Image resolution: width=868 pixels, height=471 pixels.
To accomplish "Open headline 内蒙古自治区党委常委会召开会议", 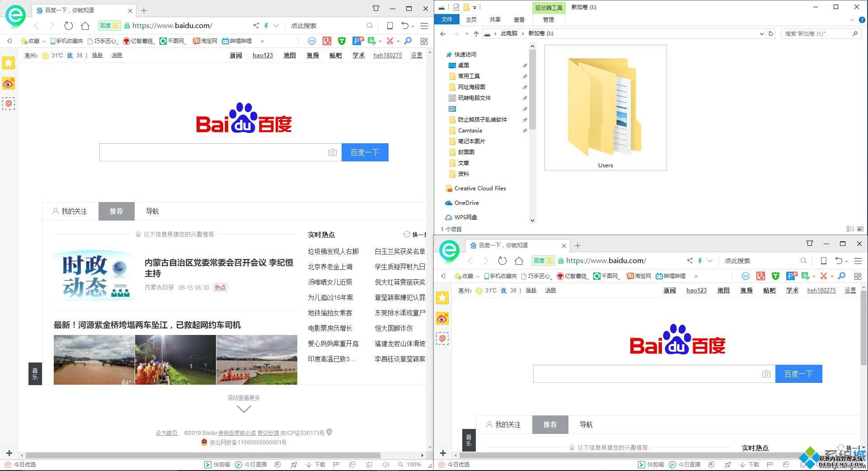I will (x=219, y=268).
